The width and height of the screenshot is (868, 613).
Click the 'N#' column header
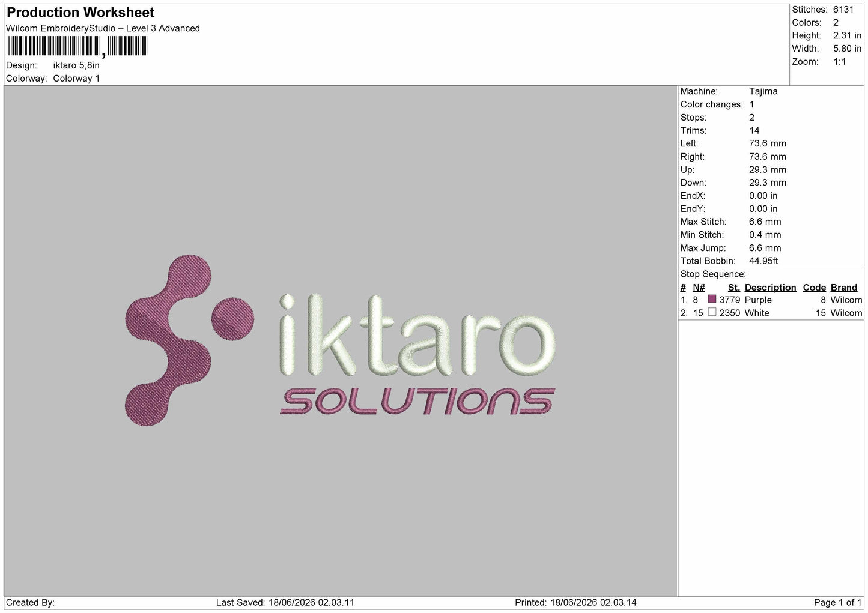(699, 288)
